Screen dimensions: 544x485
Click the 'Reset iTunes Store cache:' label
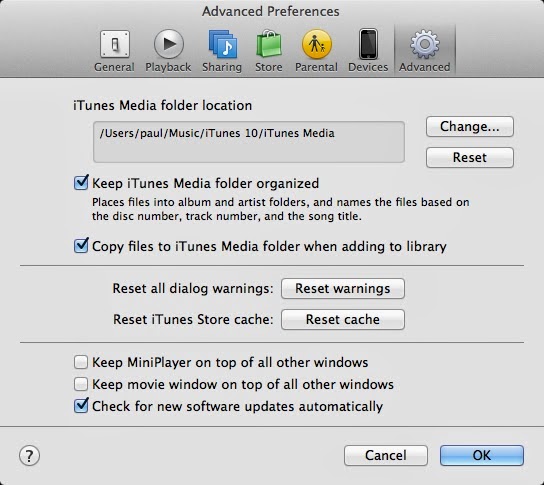(193, 320)
